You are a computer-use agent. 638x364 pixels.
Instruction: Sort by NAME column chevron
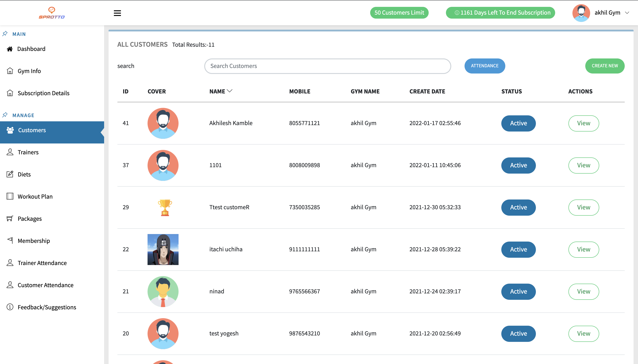[x=229, y=91]
